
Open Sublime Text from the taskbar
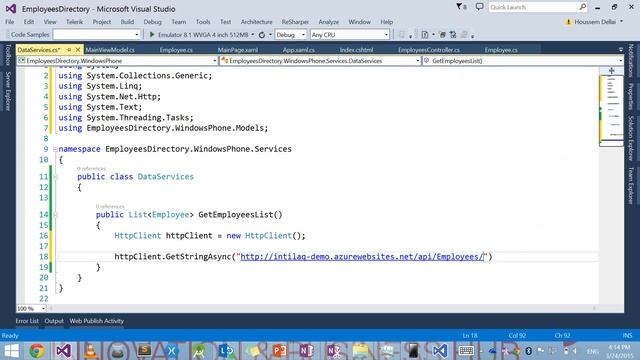144,351
